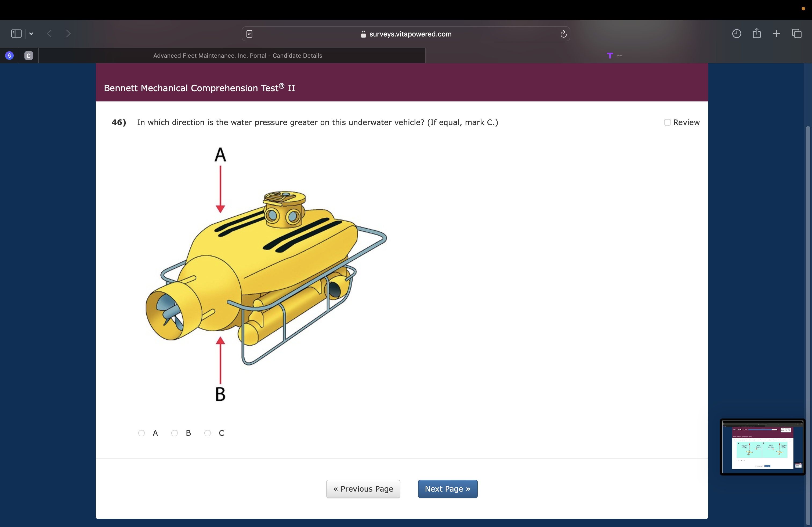
Task: Open the history clock icon
Action: (x=736, y=33)
